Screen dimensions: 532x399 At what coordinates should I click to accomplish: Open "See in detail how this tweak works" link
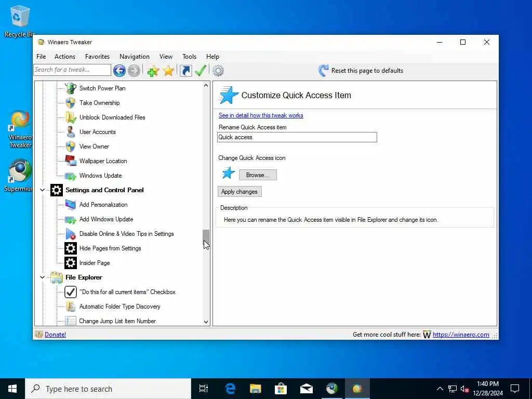tap(261, 115)
